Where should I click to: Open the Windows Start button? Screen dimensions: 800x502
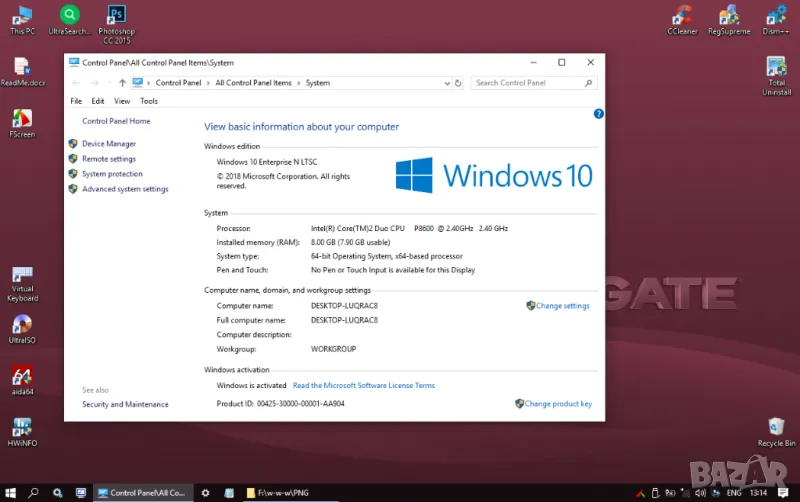(x=10, y=493)
